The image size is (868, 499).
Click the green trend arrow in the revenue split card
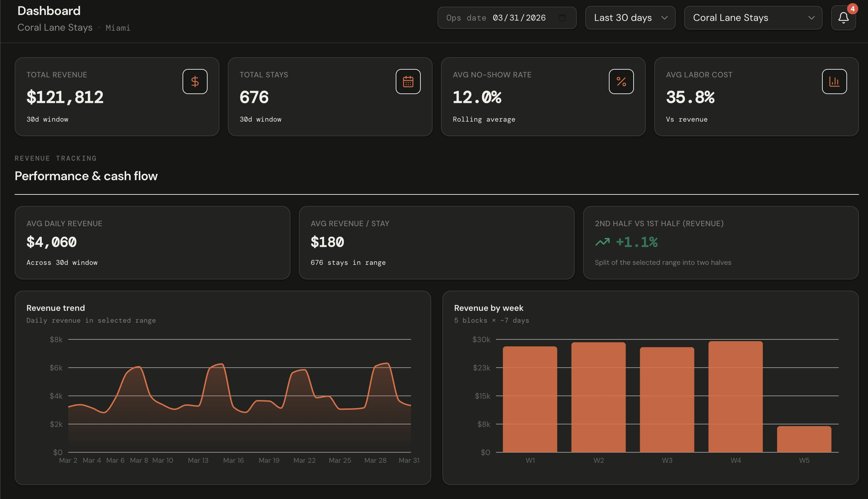click(603, 242)
